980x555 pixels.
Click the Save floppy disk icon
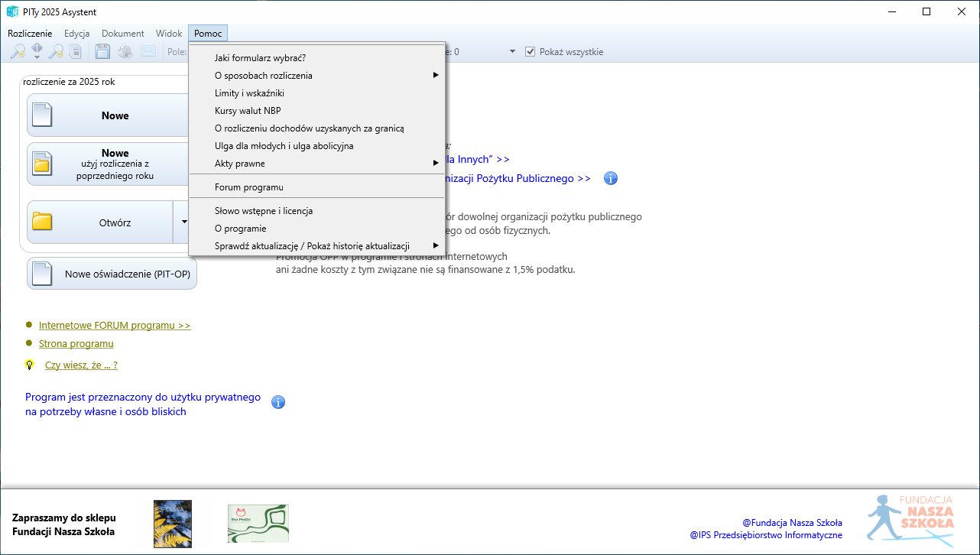click(x=102, y=52)
